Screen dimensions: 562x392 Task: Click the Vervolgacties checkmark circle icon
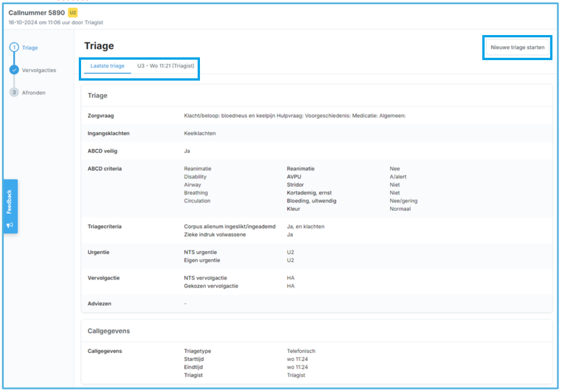(x=14, y=70)
